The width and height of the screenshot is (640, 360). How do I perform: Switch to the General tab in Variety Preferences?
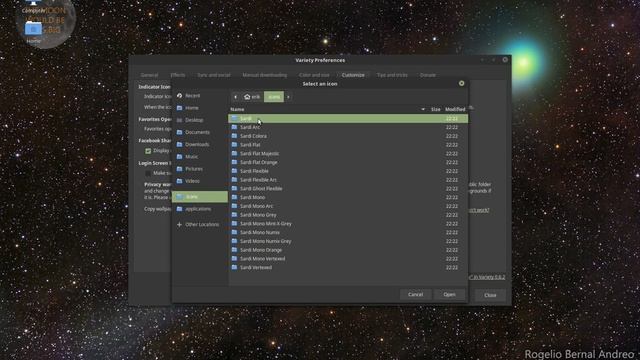click(149, 75)
